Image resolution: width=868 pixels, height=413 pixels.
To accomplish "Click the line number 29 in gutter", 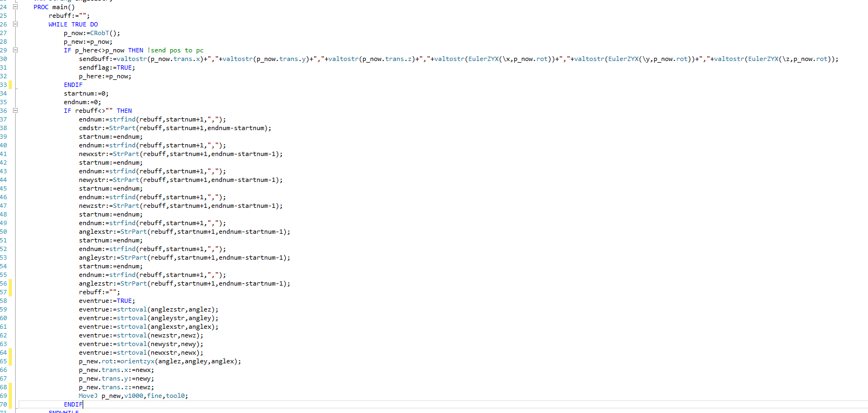I will (x=3, y=50).
